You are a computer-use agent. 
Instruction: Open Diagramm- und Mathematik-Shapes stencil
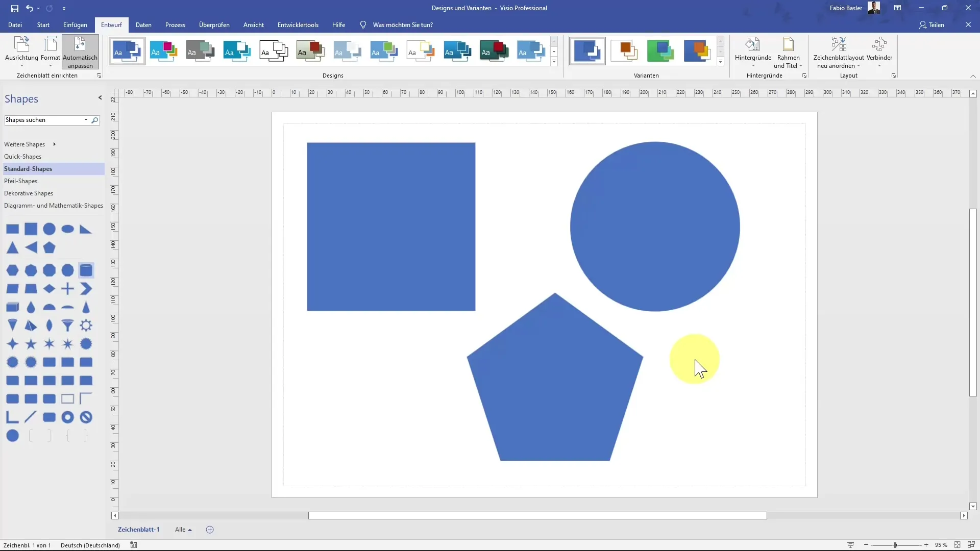coord(54,206)
